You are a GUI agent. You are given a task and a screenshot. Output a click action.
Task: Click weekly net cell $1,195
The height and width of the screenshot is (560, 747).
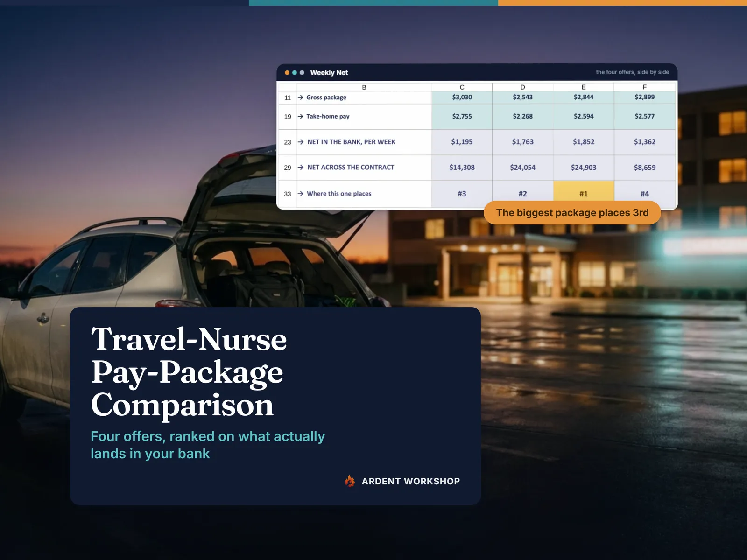462,142
